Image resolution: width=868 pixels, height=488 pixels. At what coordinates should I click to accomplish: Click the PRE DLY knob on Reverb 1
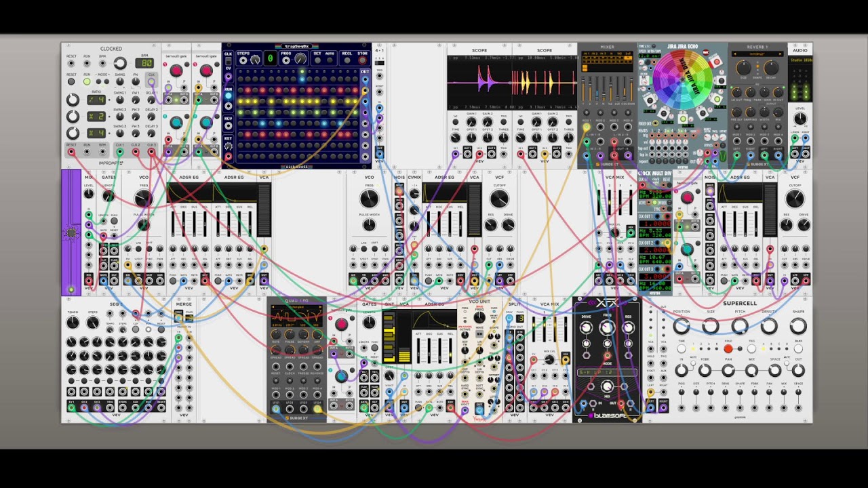tap(736, 112)
